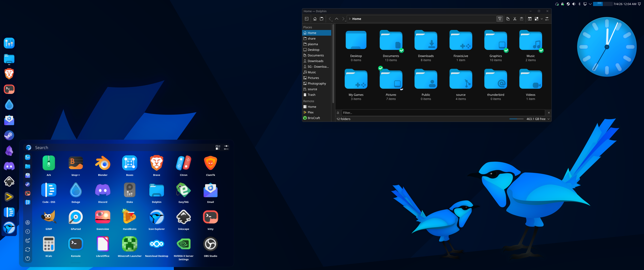Click the Sleep button in launcher sidebar

tap(28, 240)
